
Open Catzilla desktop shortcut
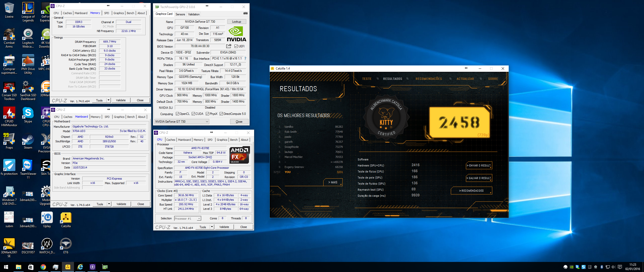pos(66,220)
